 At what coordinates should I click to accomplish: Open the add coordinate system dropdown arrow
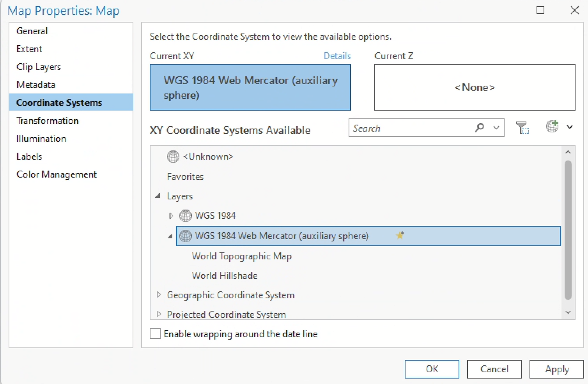tap(569, 127)
